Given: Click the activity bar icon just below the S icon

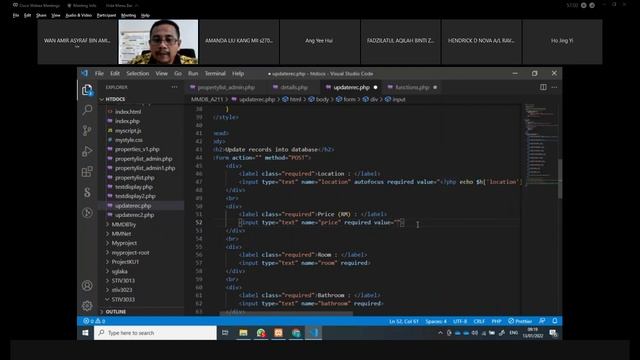Looking at the screenshot, I should coord(87,213).
